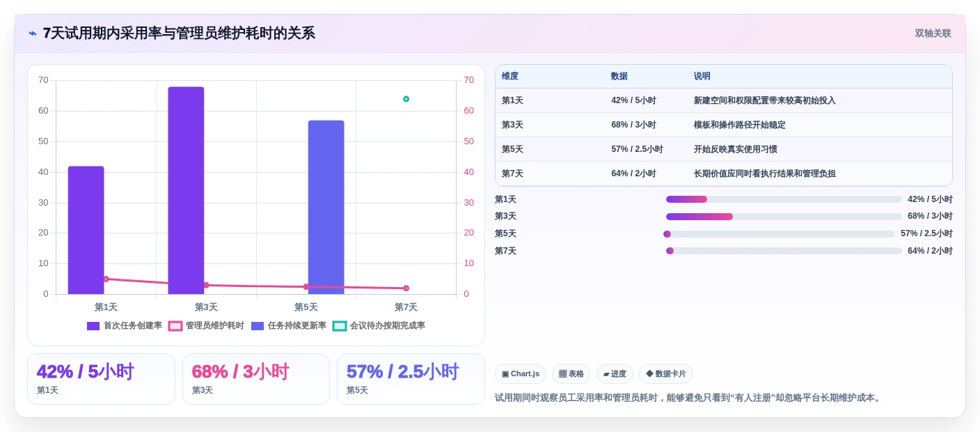Click the 57% / 2.5小时 data card

click(x=411, y=379)
